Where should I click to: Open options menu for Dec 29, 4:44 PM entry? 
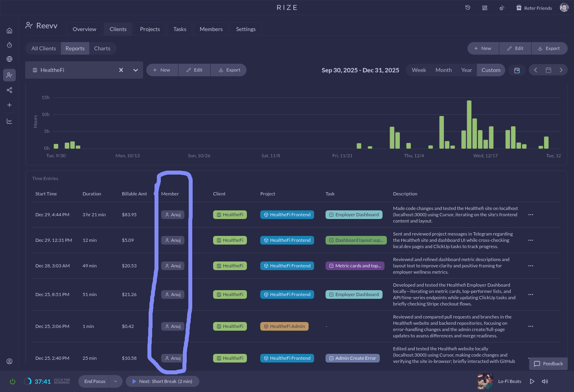tap(531, 215)
